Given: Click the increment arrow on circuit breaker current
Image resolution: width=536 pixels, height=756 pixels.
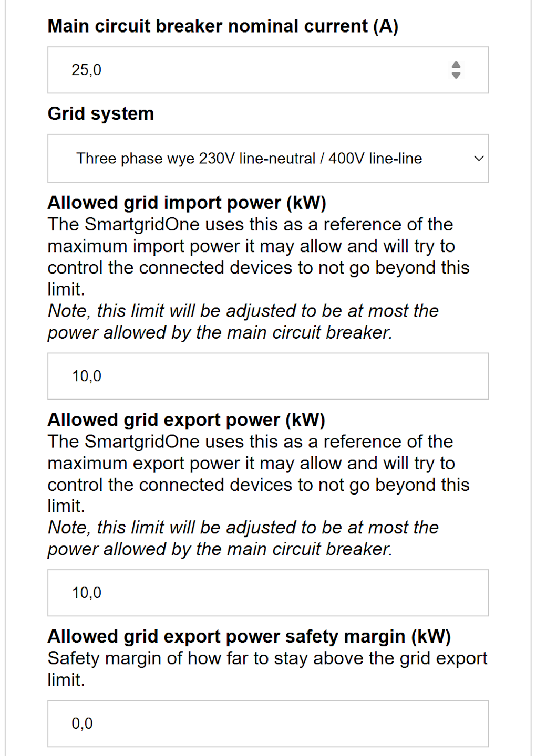Looking at the screenshot, I should [x=456, y=65].
